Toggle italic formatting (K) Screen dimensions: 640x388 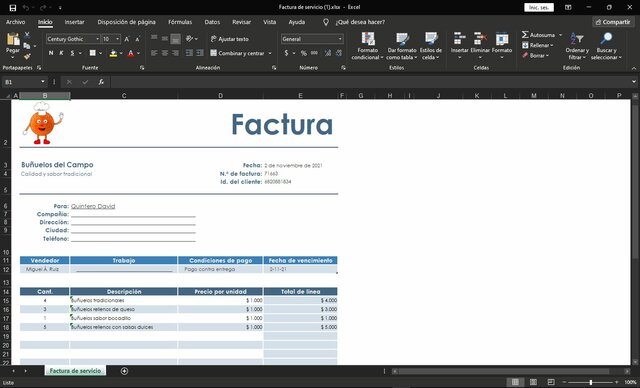[x=62, y=53]
